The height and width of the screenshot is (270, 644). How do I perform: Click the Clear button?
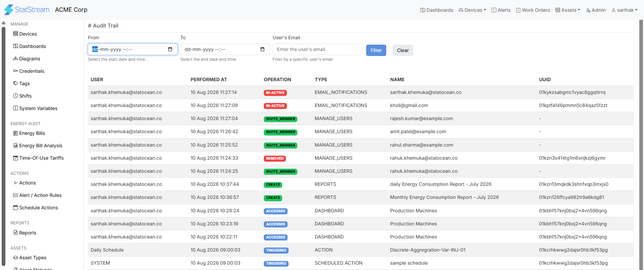403,50
